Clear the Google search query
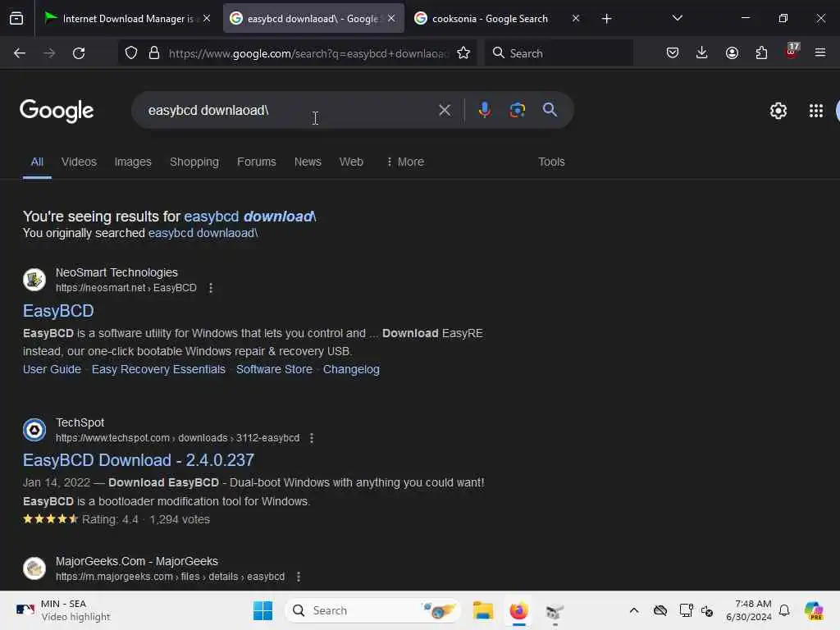840x630 pixels. point(444,111)
